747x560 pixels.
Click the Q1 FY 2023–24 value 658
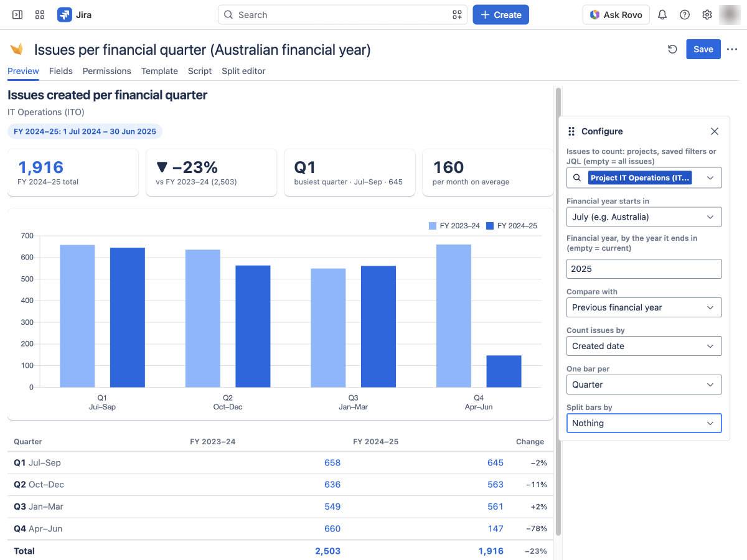tap(332, 463)
